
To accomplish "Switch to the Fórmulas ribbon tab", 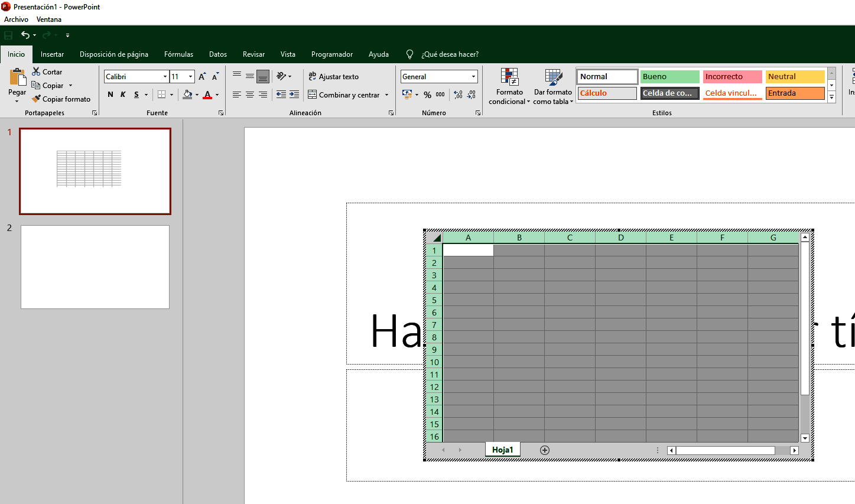I will point(178,54).
